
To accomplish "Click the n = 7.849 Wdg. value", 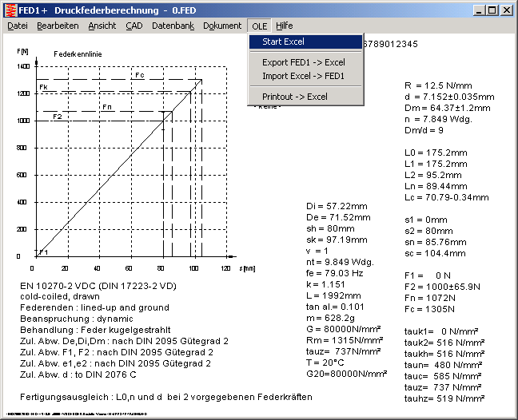I will click(x=438, y=120).
